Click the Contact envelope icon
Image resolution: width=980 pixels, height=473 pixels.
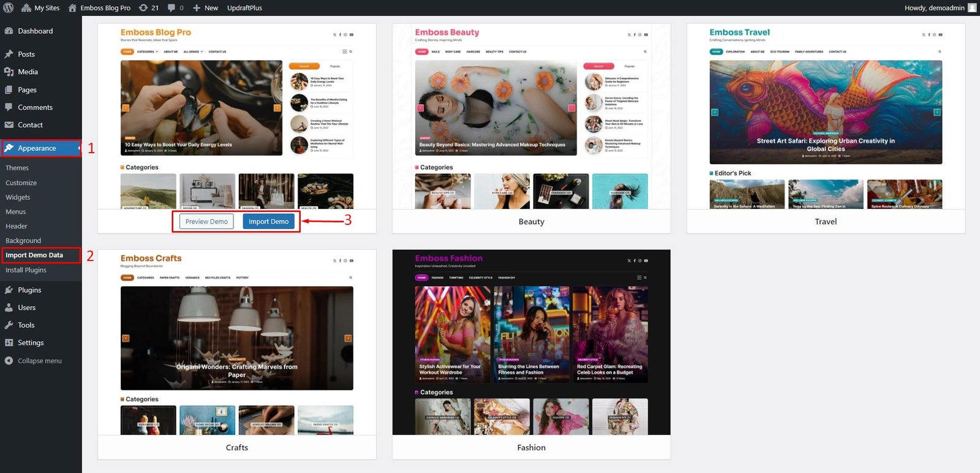click(9, 125)
